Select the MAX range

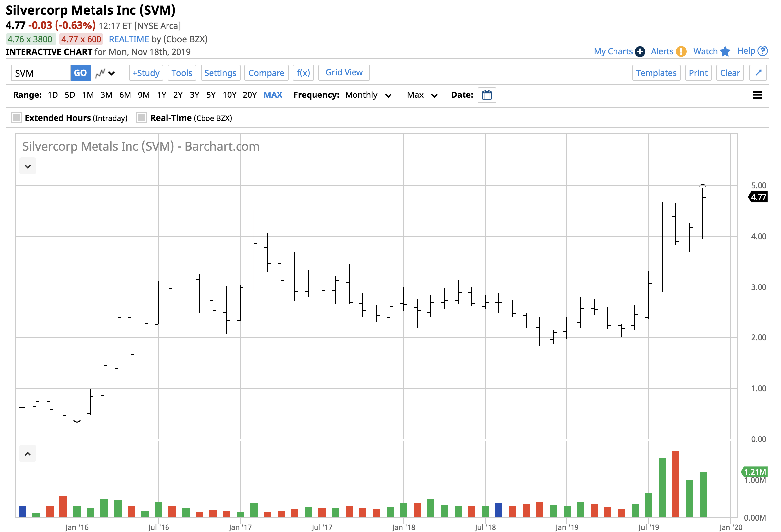pyautogui.click(x=273, y=95)
